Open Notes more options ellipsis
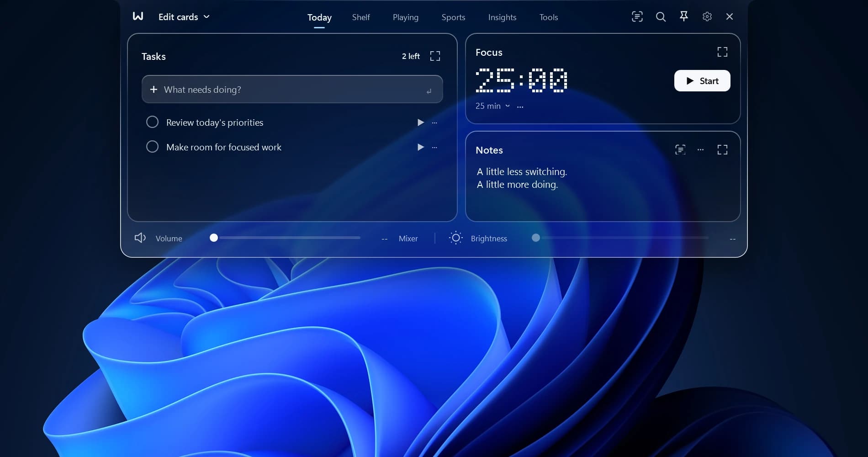This screenshot has height=457, width=868. 701,150
